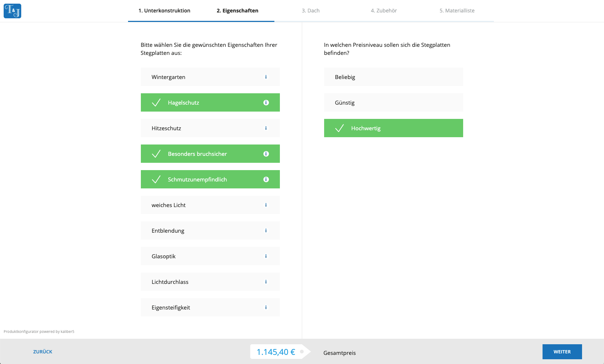604x364 pixels.
Task: Enable weiches Licht option
Action: [x=210, y=205]
